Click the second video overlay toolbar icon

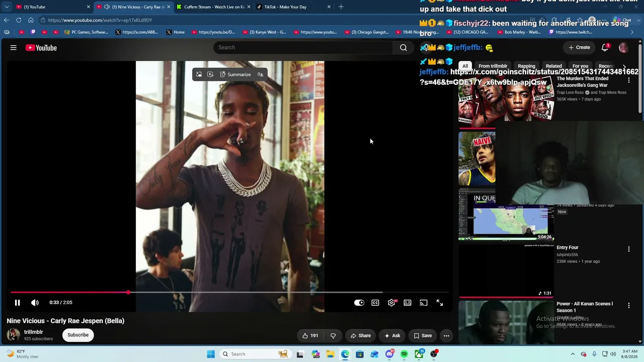pyautogui.click(x=210, y=74)
